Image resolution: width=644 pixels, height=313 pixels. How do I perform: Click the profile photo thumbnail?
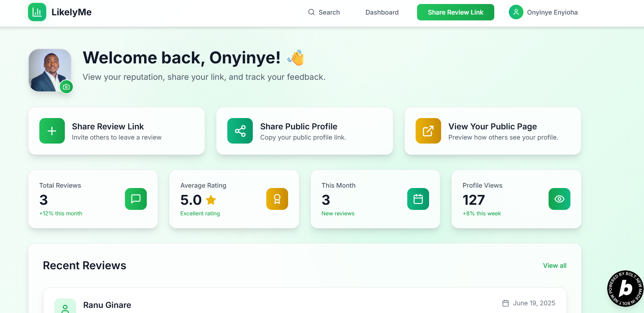click(x=50, y=70)
